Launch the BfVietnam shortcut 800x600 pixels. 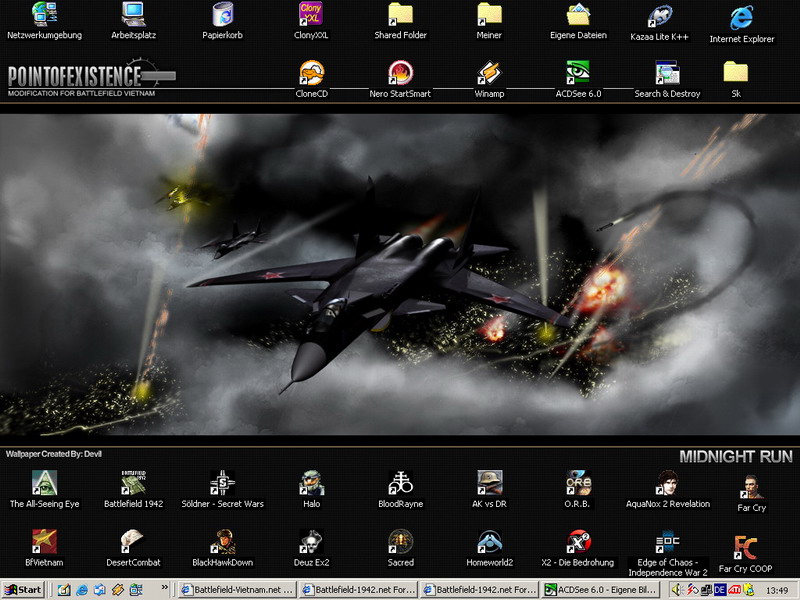point(44,548)
